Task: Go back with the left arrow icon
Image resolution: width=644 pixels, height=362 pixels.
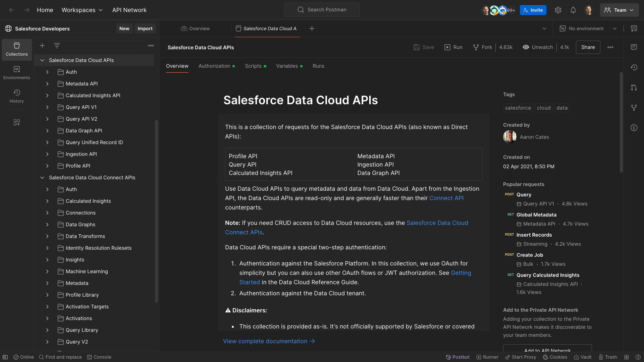Action: click(x=12, y=10)
